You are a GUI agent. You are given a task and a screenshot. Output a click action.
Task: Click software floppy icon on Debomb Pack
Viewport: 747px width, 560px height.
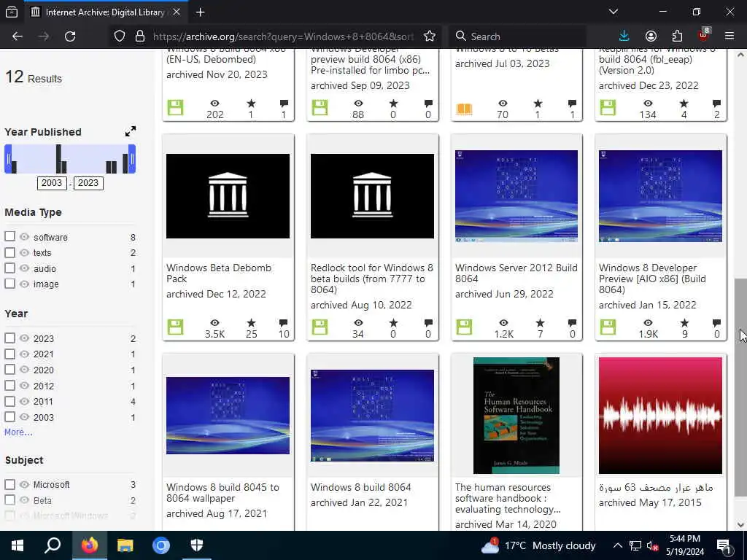point(175,327)
